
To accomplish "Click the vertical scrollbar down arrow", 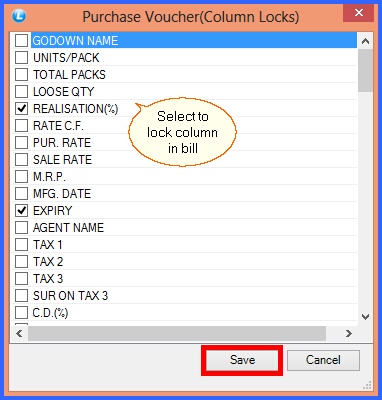I will point(365,317).
